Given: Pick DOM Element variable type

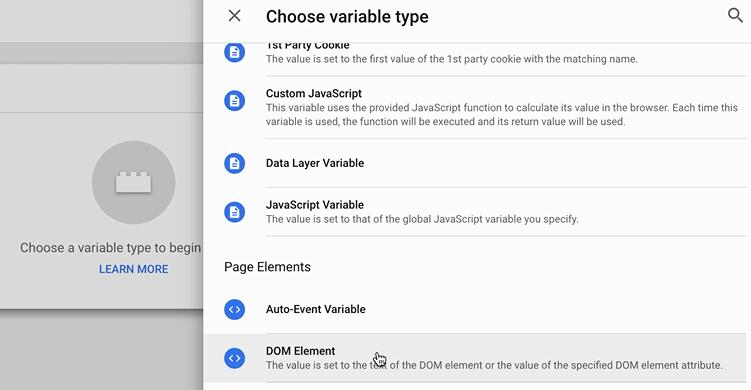Looking at the screenshot, I should point(475,358).
